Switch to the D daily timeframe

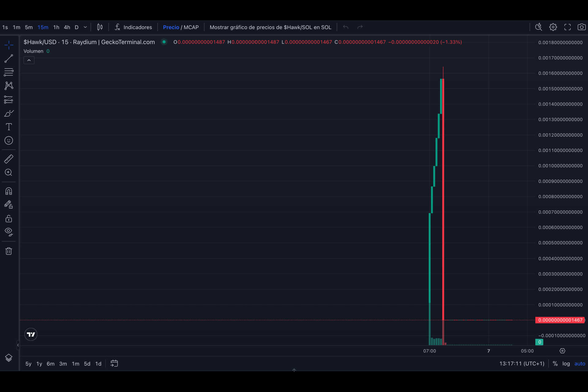tap(77, 27)
